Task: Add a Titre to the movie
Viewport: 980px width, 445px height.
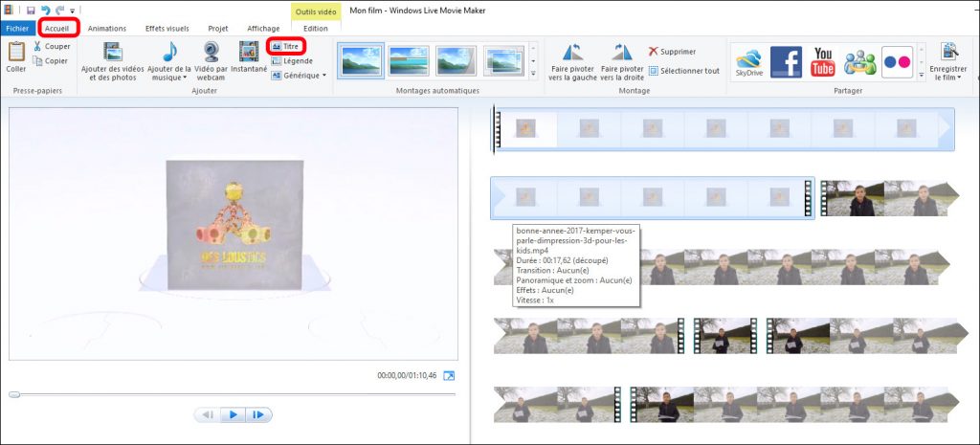Action: (x=287, y=46)
